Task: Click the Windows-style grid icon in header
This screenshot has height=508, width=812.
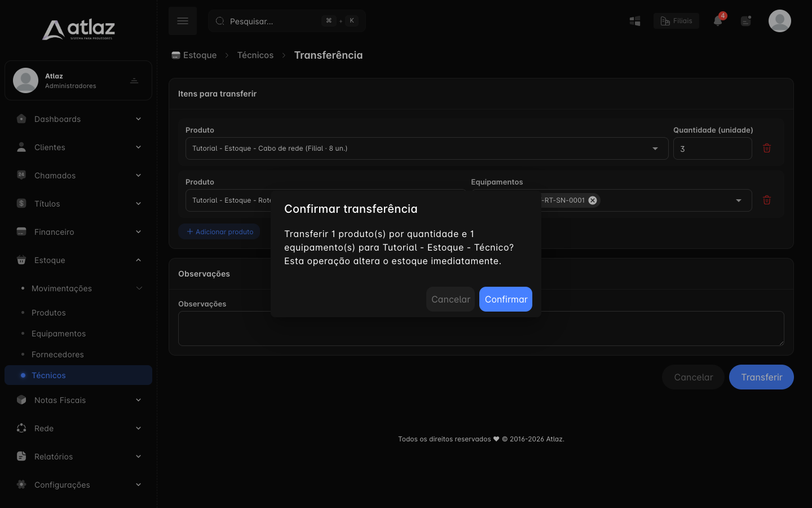Action: click(x=635, y=21)
